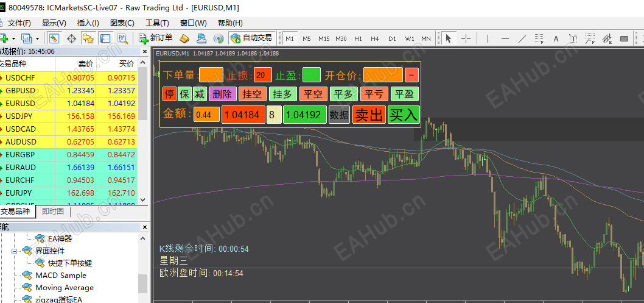
Task: Close the Market Watch panel
Action: (x=145, y=51)
